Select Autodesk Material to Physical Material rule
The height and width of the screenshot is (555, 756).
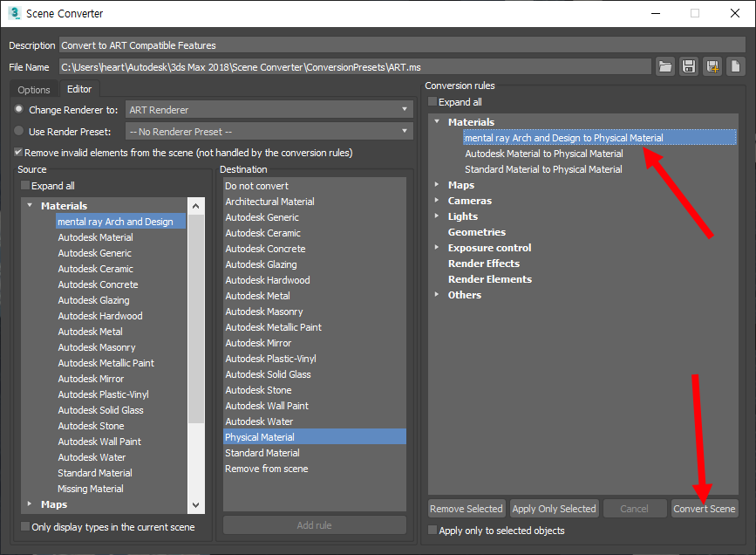(x=544, y=154)
